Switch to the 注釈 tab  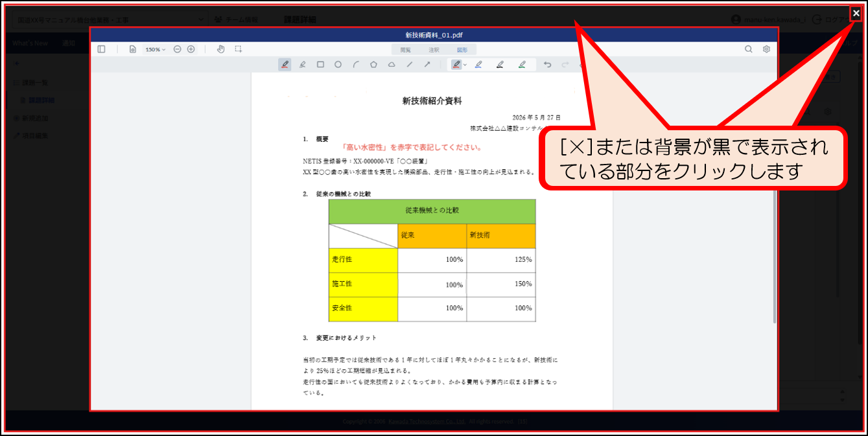(434, 49)
